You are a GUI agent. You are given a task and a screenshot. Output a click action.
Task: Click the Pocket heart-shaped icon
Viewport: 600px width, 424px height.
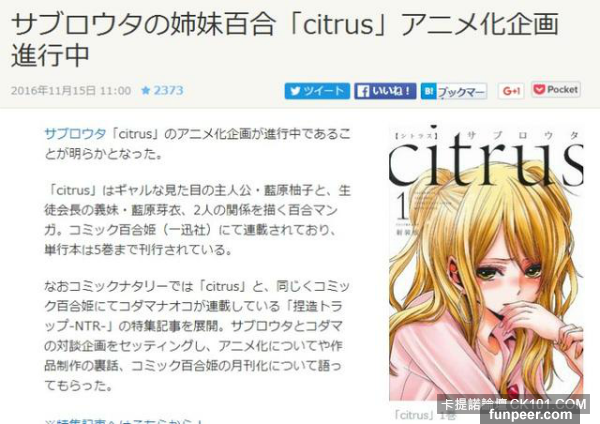pyautogui.click(x=539, y=90)
